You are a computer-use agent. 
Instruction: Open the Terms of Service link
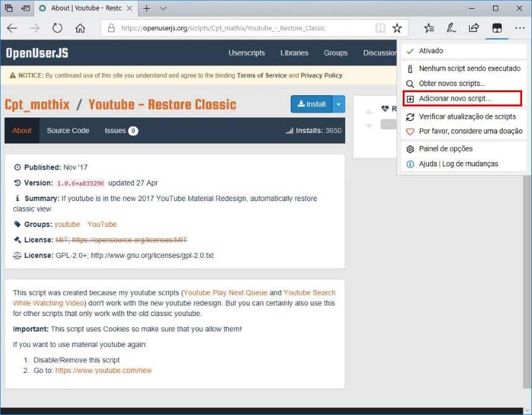262,75
